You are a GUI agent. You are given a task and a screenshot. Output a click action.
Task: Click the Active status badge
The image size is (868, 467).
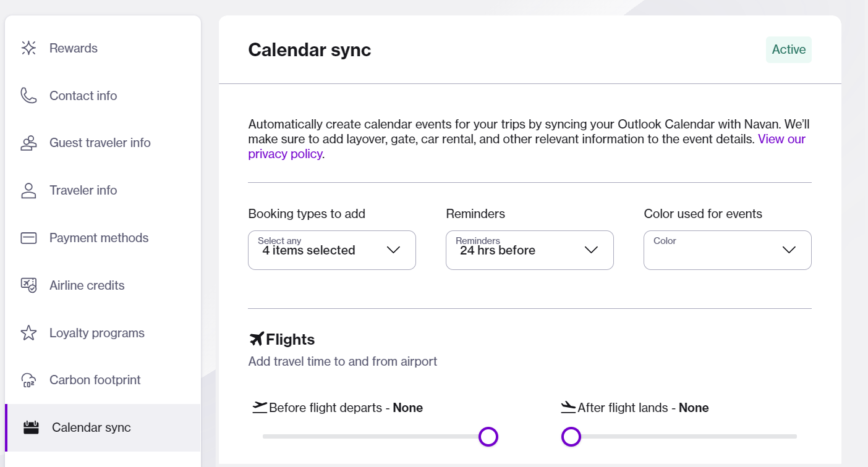(788, 50)
